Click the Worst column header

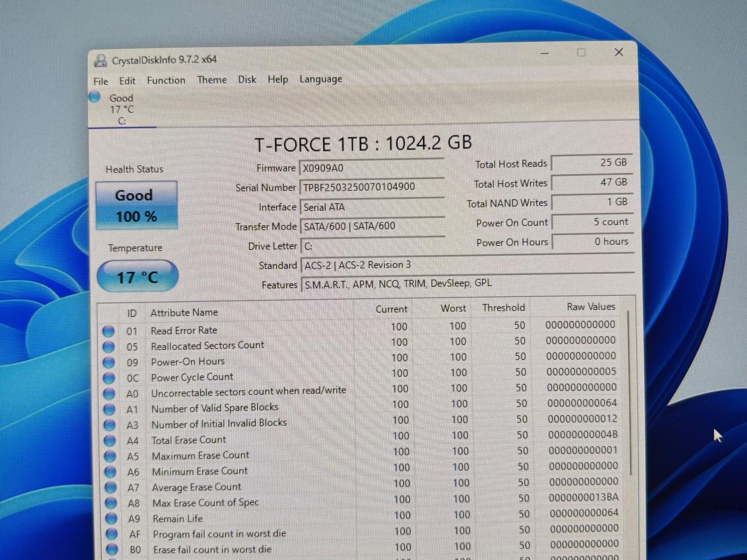pos(453,308)
